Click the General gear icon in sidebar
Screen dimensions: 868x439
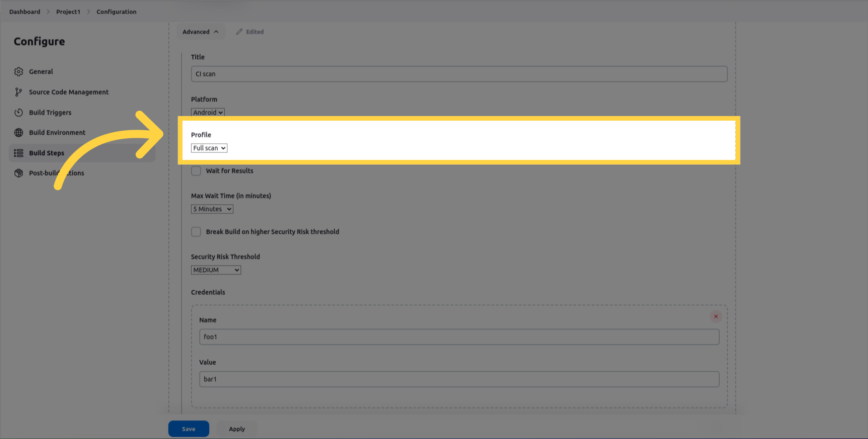19,71
